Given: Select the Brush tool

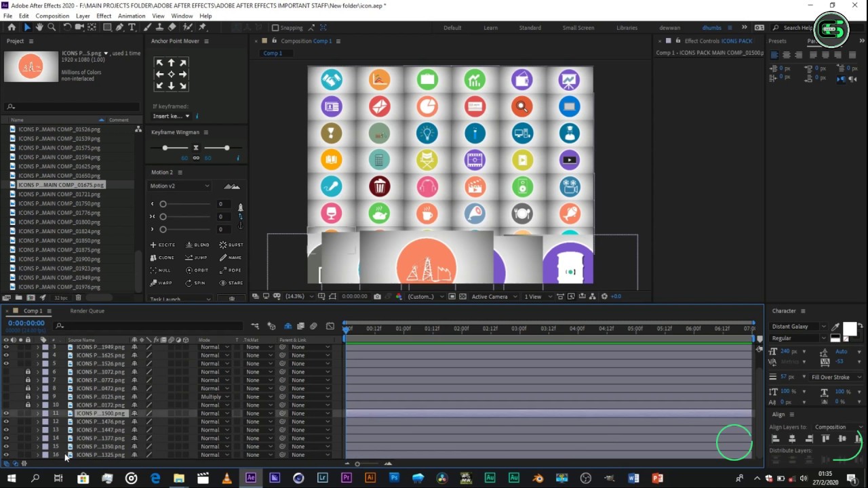Looking at the screenshot, I should click(148, 27).
